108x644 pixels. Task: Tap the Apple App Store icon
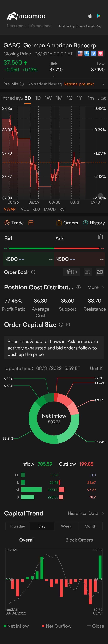click(x=90, y=16)
